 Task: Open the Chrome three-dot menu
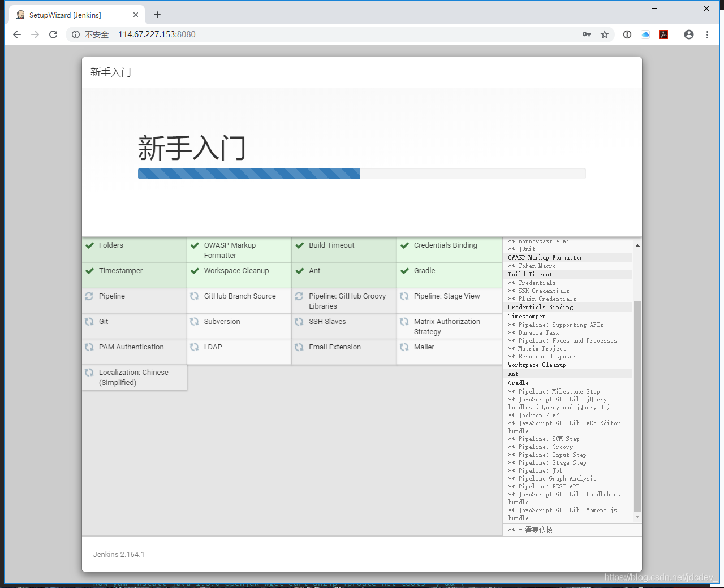(x=707, y=34)
